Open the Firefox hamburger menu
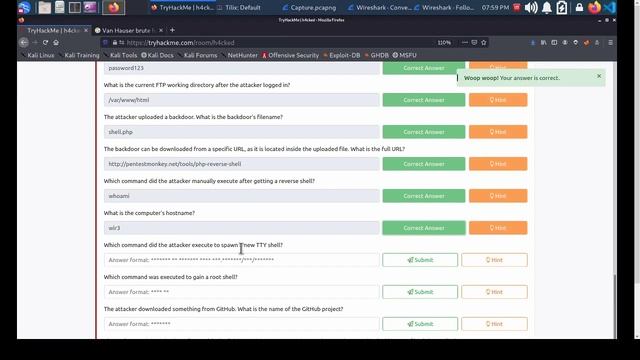The image size is (640, 360). click(610, 42)
